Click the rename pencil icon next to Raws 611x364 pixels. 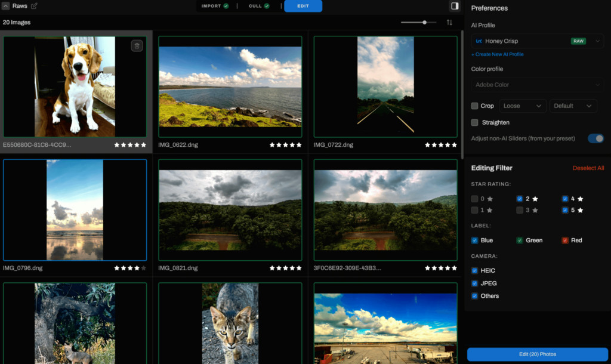tap(34, 6)
